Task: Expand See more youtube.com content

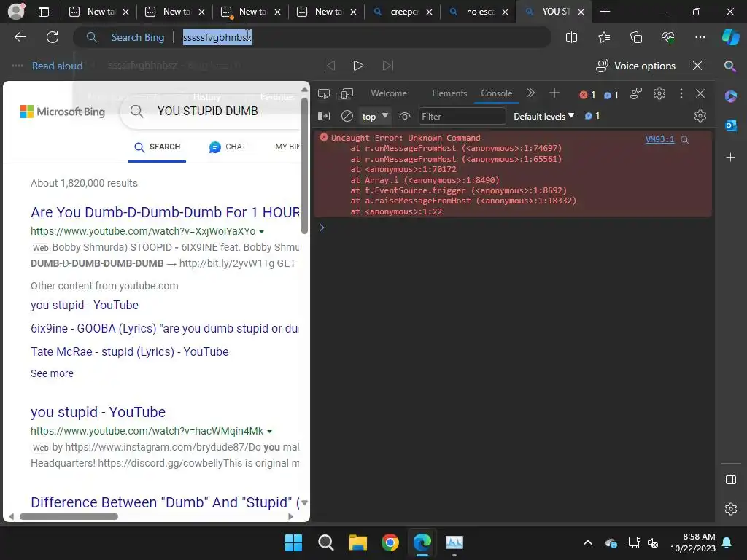Action: (x=52, y=373)
